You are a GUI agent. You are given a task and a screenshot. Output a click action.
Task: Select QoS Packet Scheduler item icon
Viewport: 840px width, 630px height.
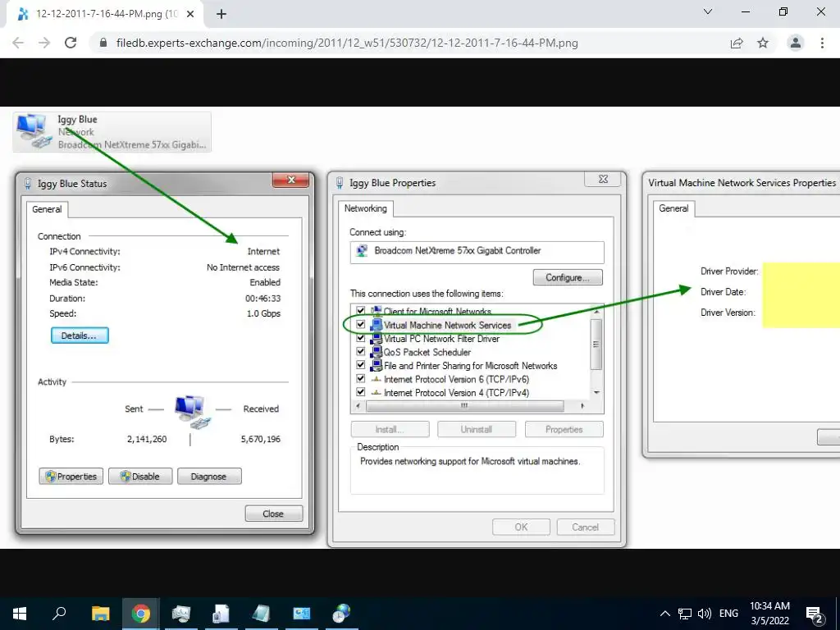[x=376, y=351]
